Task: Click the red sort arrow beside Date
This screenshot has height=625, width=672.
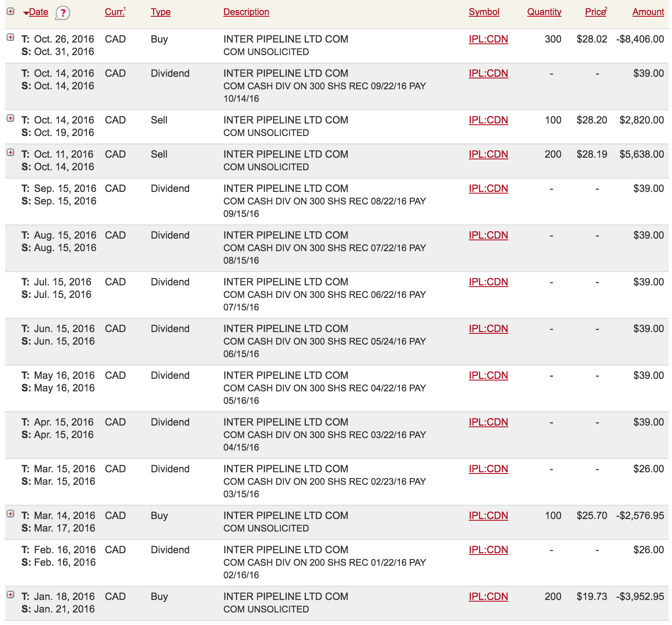Action: pyautogui.click(x=26, y=13)
